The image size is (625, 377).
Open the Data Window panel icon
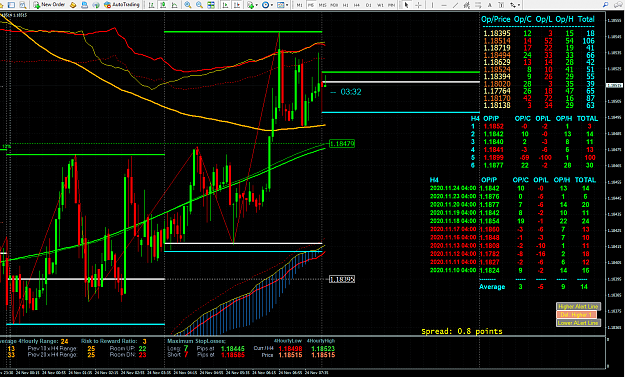(11, 5)
